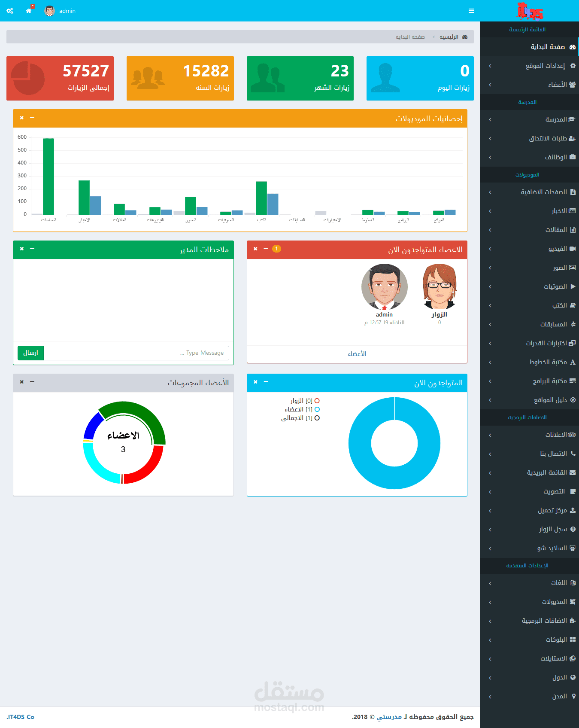This screenshot has width=579, height=728.
Task: Click the phone icon for الاتصال بنا
Action: (573, 454)
